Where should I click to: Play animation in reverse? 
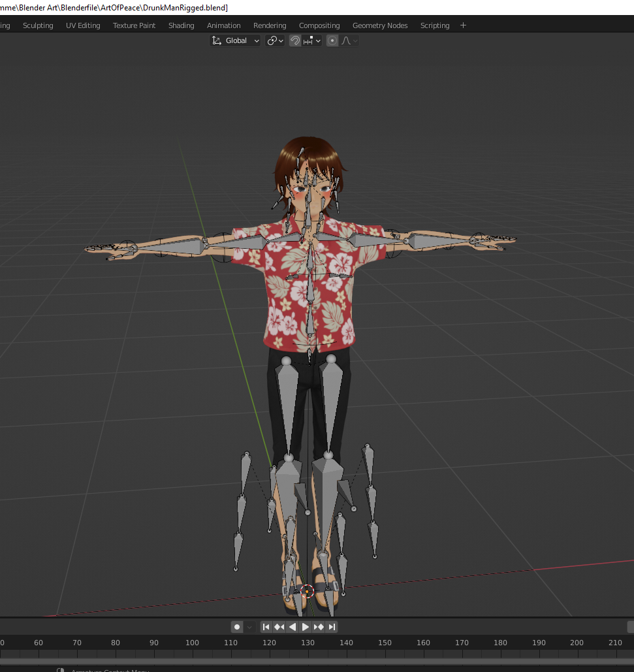pyautogui.click(x=292, y=627)
